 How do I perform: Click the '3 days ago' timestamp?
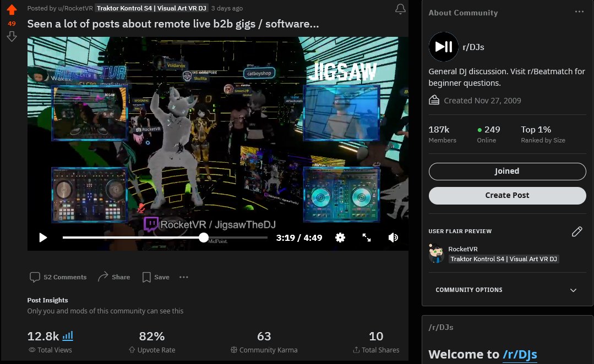[227, 8]
